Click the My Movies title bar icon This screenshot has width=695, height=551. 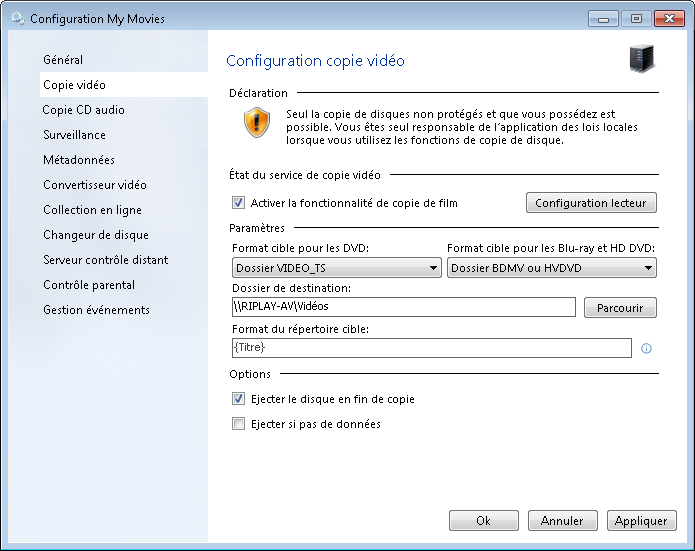click(x=18, y=19)
